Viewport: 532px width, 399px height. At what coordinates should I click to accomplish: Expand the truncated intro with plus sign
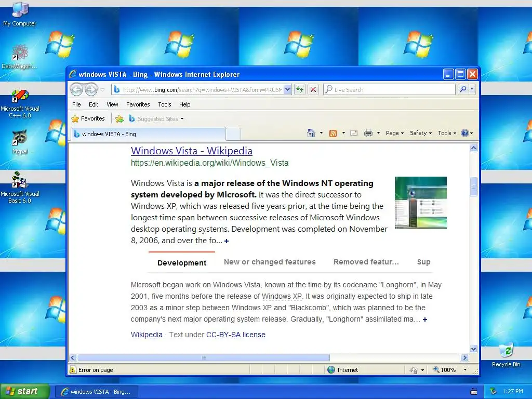coord(227,241)
